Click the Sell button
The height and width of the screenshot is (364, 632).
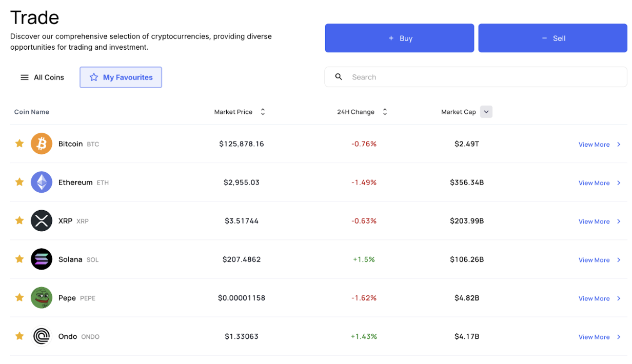click(553, 38)
